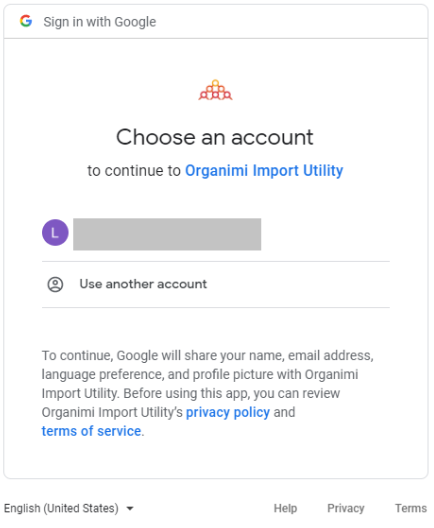Click the person icon beside Use another account
Screen dimensions: 434x528
pyautogui.click(x=55, y=285)
